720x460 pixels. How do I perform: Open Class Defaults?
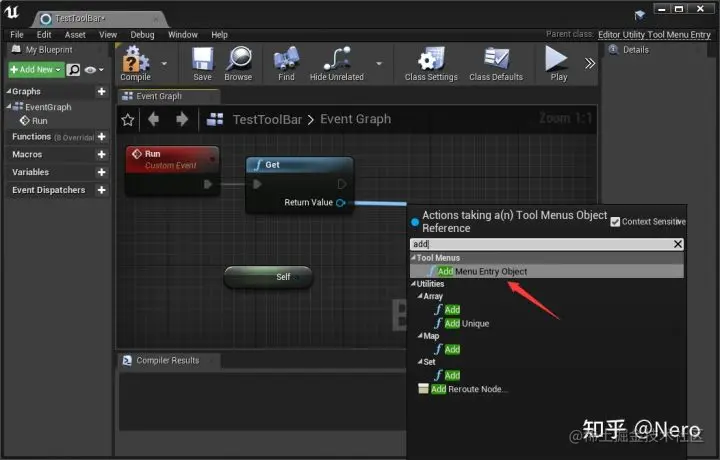tap(496, 64)
